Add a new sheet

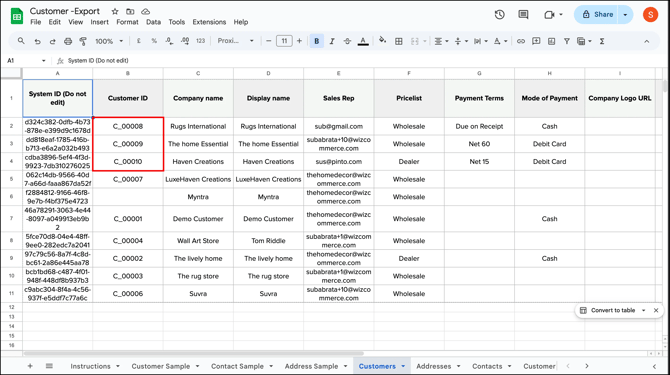pos(30,366)
